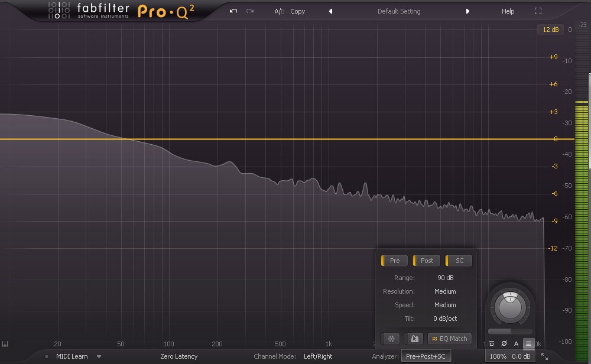The image size is (591, 364).
Task: Toggle SC sidechain analyzer display
Action: pyautogui.click(x=459, y=261)
